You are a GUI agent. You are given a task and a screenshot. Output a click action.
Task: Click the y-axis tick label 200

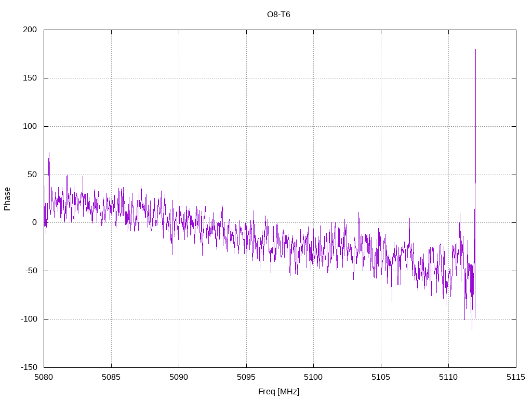tap(30, 30)
